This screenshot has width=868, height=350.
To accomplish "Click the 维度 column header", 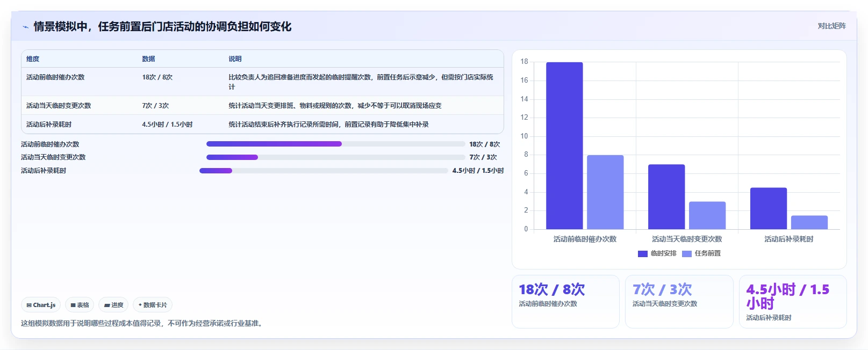I will [33, 59].
